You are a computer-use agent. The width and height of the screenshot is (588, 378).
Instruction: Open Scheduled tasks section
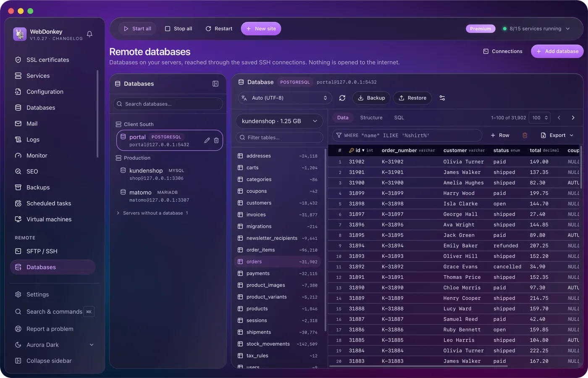click(x=53, y=203)
